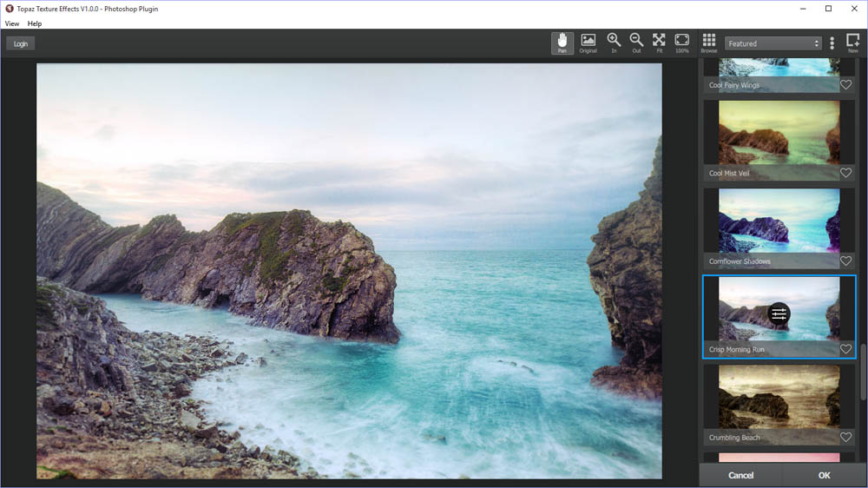Click the Zoom In magnifier icon
This screenshot has width=868, height=488.
(614, 43)
